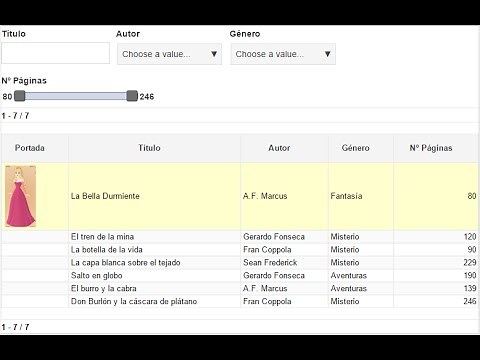Click the slider's maximum handle at 246
Viewport: 480px width, 360px height.
click(x=132, y=96)
